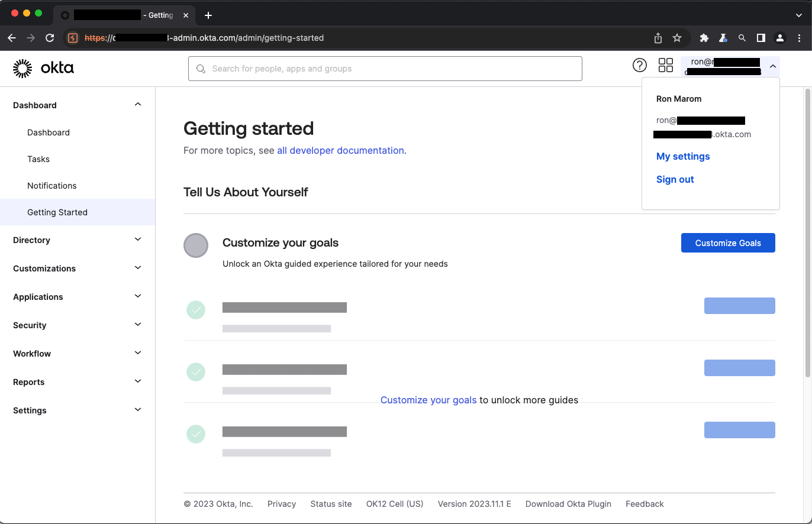
Task: Open My settings in user menu
Action: (683, 157)
